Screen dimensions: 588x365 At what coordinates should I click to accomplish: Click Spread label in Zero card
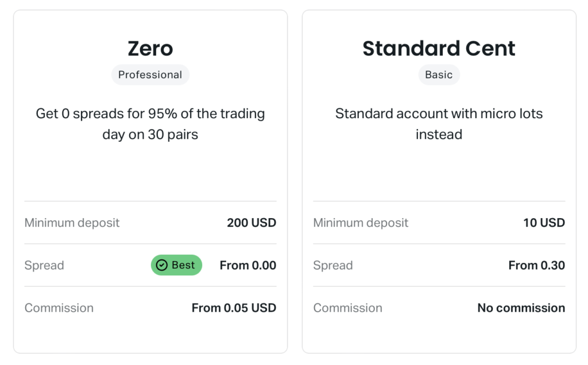44,266
